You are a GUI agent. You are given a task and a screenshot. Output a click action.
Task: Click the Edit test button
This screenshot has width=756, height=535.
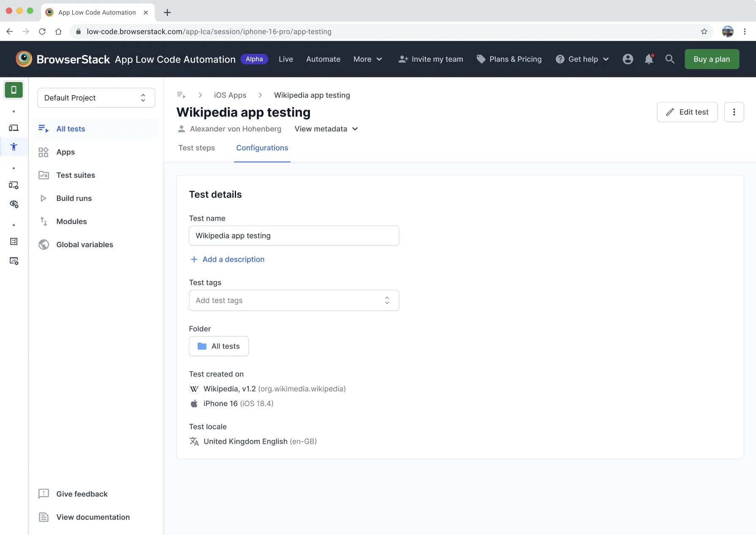(687, 112)
